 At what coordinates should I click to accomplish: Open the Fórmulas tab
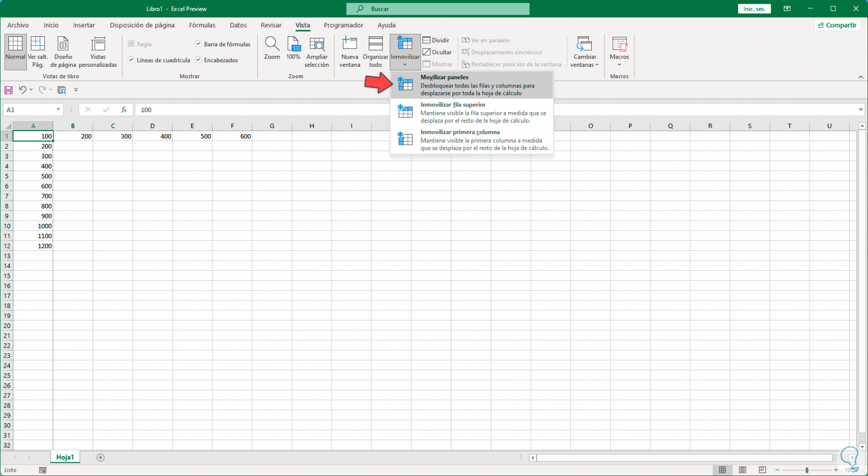202,25
